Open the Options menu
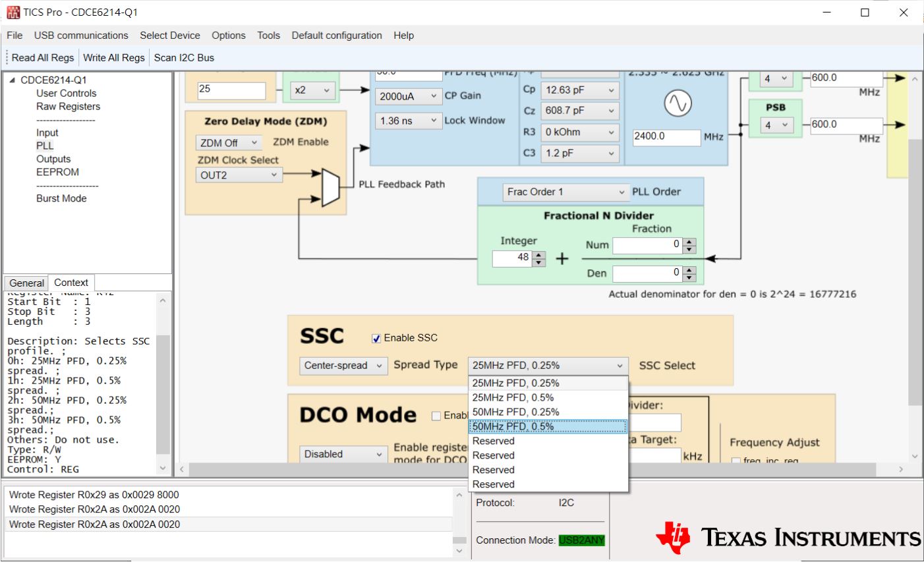This screenshot has width=924, height=562. point(229,36)
